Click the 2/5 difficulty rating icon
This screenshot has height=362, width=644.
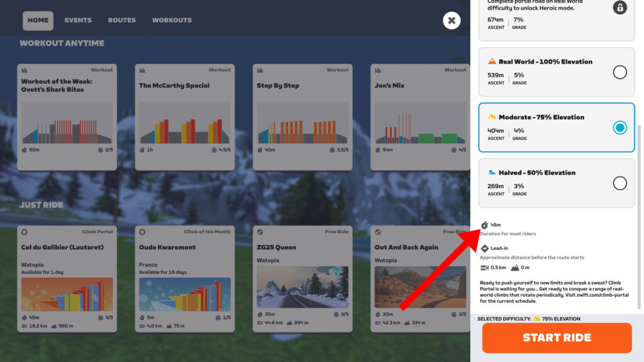point(100,150)
